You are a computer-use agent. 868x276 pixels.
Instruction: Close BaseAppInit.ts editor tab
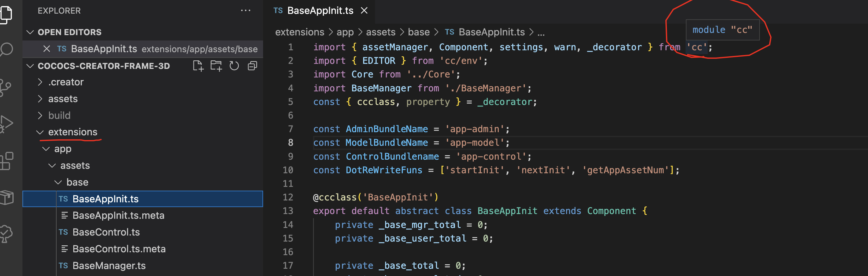click(x=364, y=11)
